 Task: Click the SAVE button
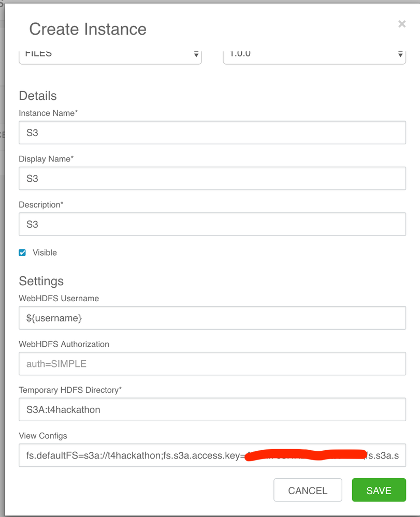point(379,490)
